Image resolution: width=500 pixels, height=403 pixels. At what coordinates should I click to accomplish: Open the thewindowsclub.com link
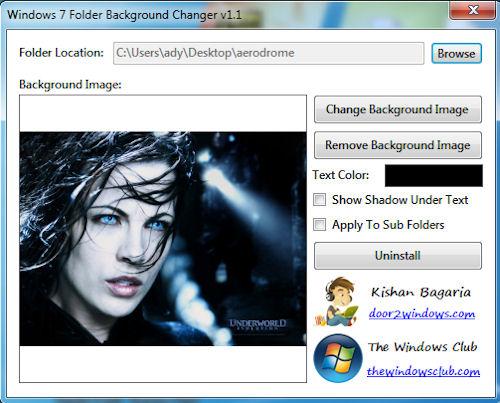(423, 371)
